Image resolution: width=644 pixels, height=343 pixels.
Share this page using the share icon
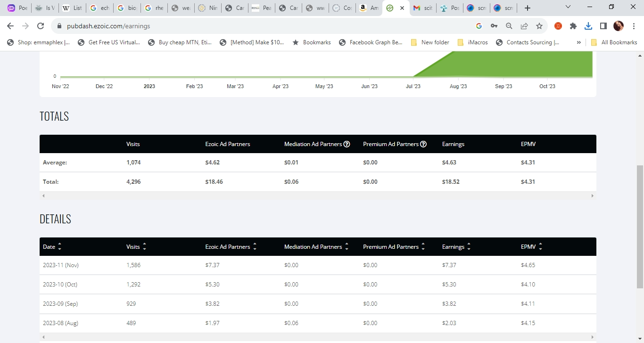tap(524, 26)
